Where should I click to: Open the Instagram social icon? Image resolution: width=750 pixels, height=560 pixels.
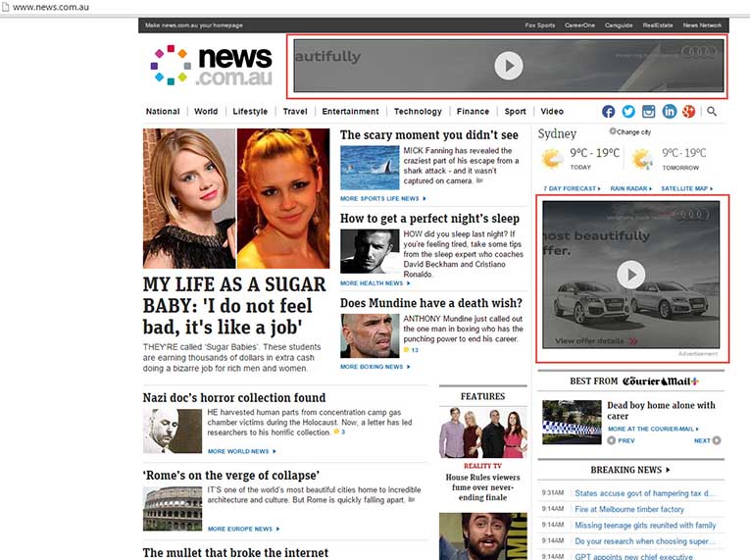649,112
